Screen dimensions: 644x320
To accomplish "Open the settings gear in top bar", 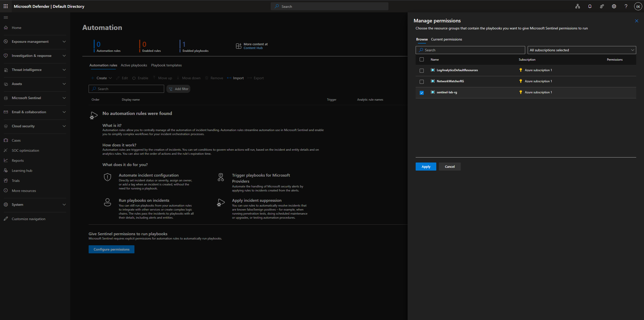I will pyautogui.click(x=614, y=6).
